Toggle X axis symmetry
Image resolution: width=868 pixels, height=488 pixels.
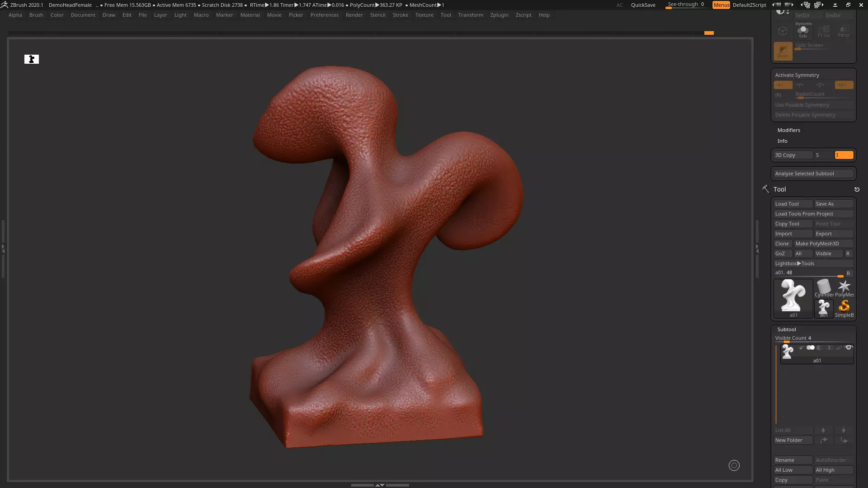point(783,85)
